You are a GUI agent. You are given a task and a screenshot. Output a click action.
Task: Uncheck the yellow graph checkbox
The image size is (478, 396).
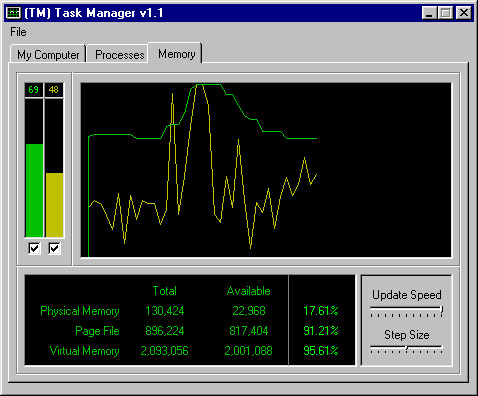pyautogui.click(x=54, y=248)
